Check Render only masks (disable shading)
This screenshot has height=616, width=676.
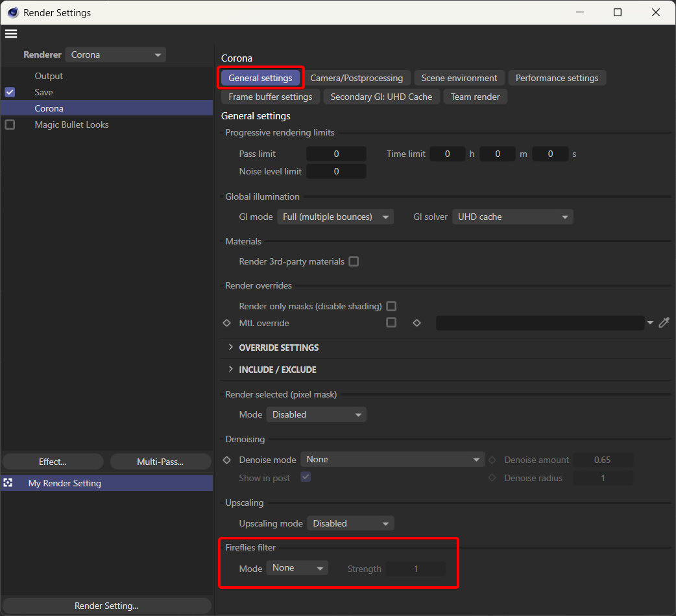pyautogui.click(x=391, y=306)
